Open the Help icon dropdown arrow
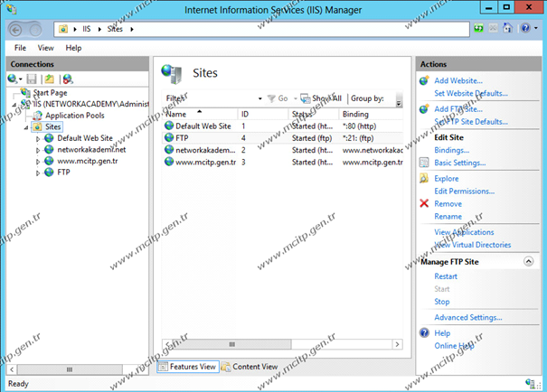This screenshot has width=547, height=392. tap(536, 28)
